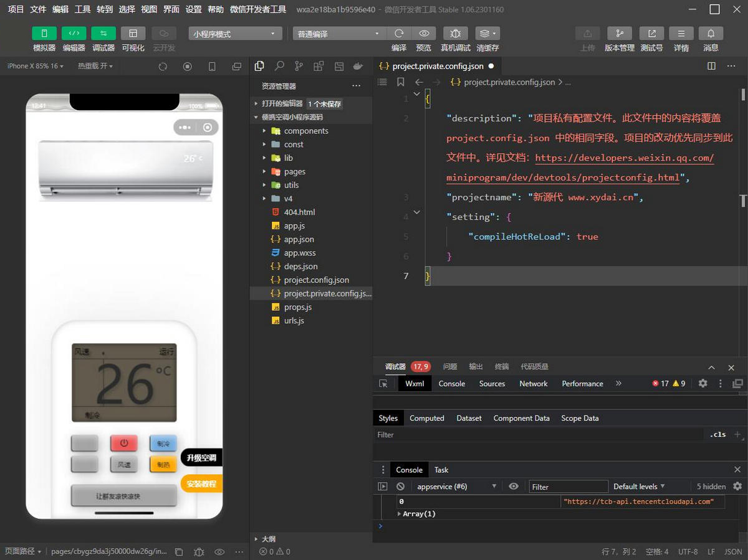Image resolution: width=748 pixels, height=560 pixels.
Task: Click the compile (编译) refresh icon
Action: pyautogui.click(x=399, y=34)
